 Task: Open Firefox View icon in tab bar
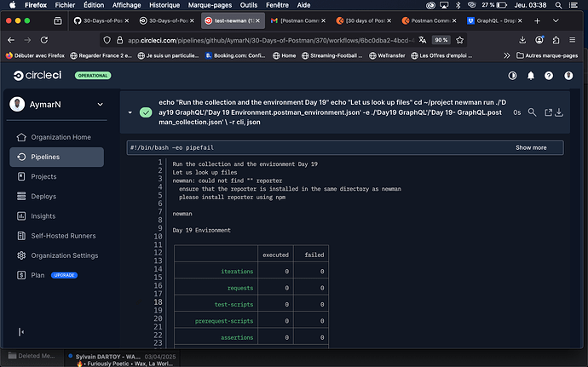58,20
